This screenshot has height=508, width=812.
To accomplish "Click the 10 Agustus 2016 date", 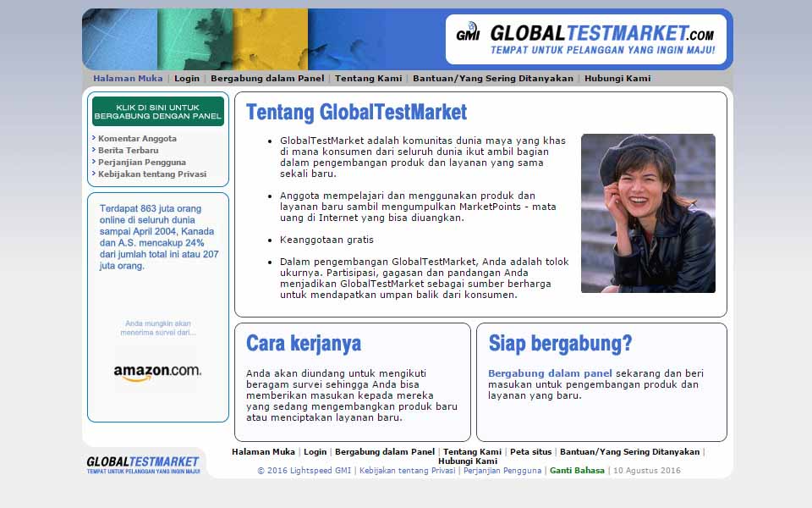I will (647, 470).
